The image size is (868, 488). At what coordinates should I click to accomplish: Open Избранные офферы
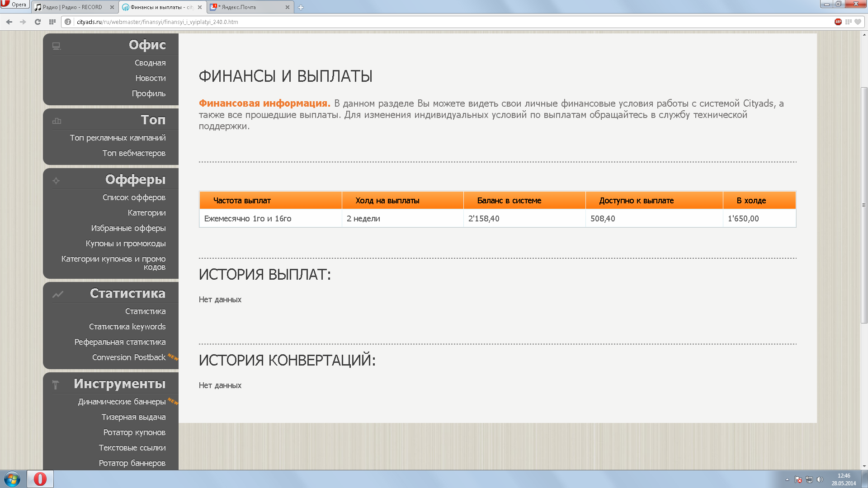pos(128,228)
